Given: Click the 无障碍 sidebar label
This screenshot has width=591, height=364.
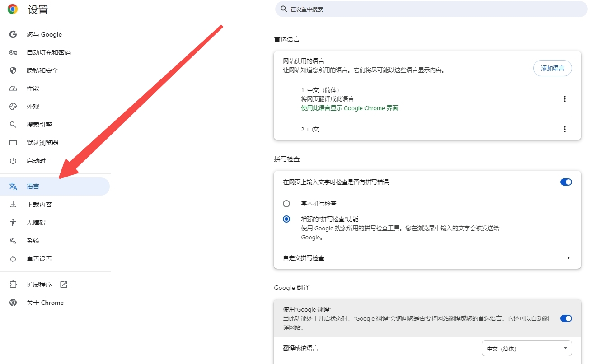Looking at the screenshot, I should pos(36,223).
